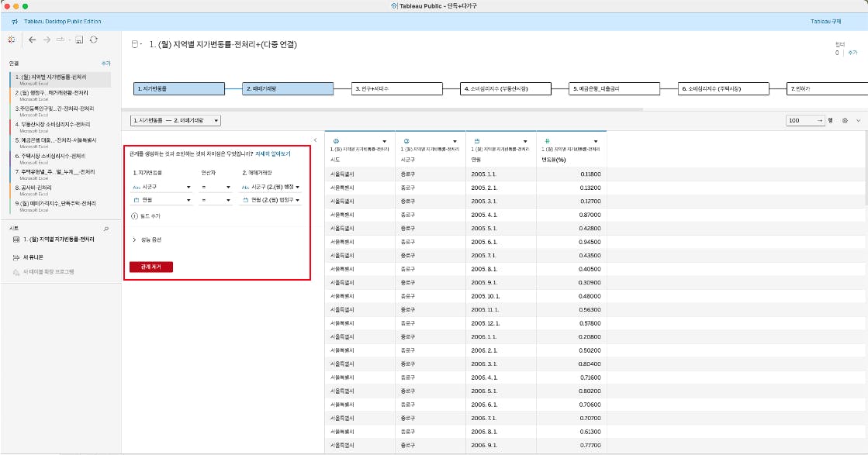This screenshot has height=455, width=868.
Task: Open the 시군구 (2.(월) 행정 field dropdown
Action: point(271,187)
